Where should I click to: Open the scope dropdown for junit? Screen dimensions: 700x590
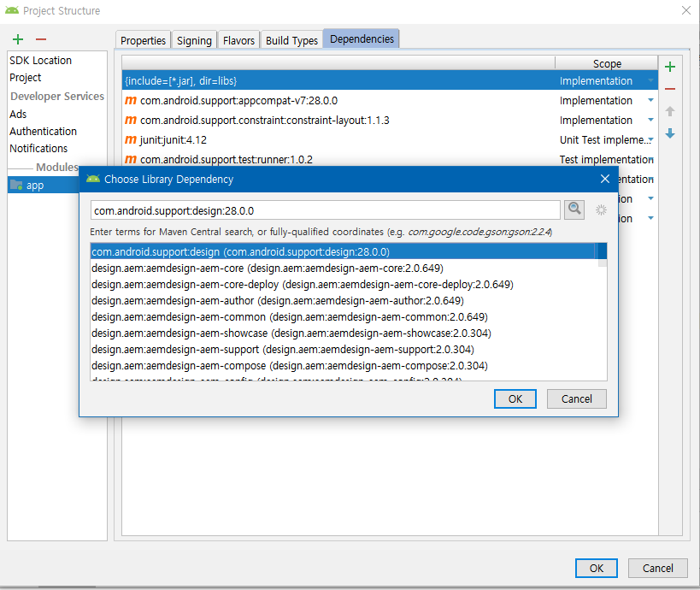click(x=651, y=139)
